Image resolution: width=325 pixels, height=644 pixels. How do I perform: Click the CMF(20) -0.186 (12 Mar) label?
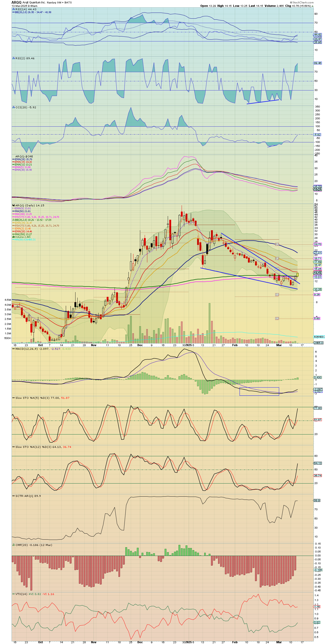(34, 545)
